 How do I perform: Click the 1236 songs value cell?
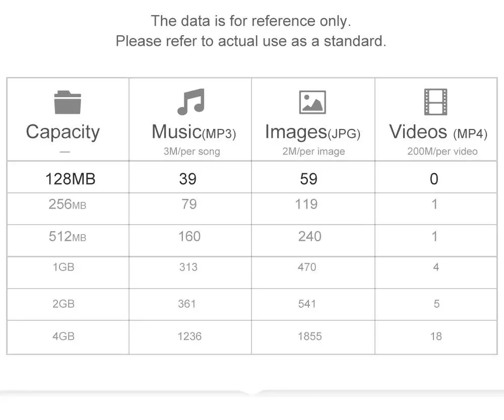190,336
